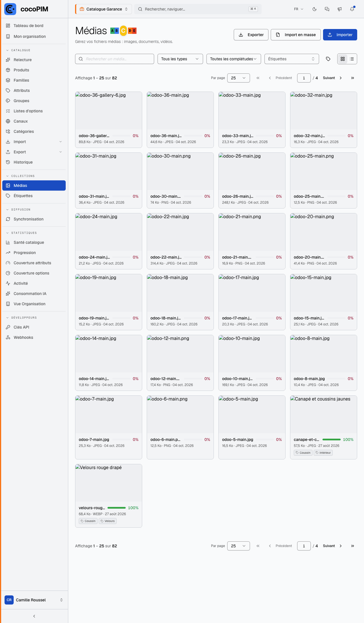Open the Catégories page
Screen dimensions: 364x623
(x=34, y=131)
